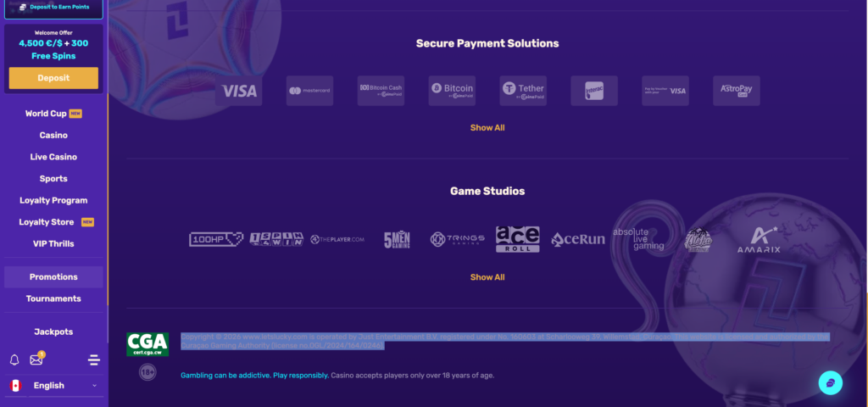Open the Live Casino section
Image resolution: width=868 pixels, height=407 pixels.
53,157
